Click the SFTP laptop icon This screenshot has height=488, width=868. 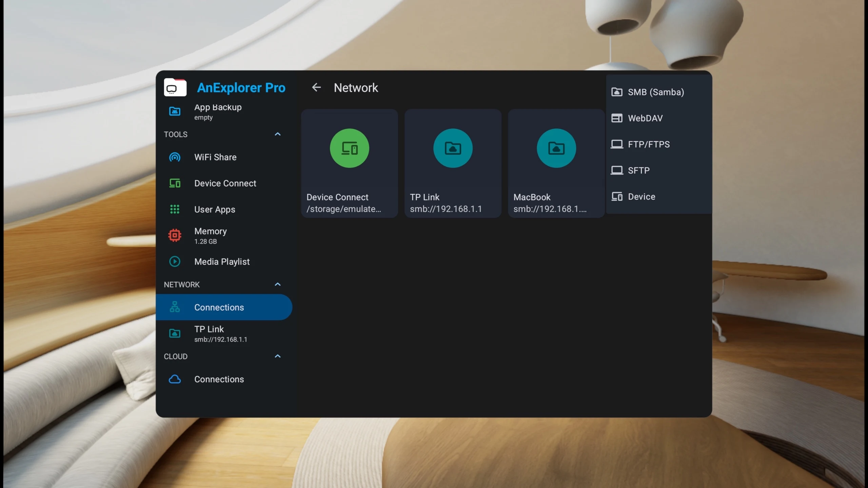click(x=617, y=170)
